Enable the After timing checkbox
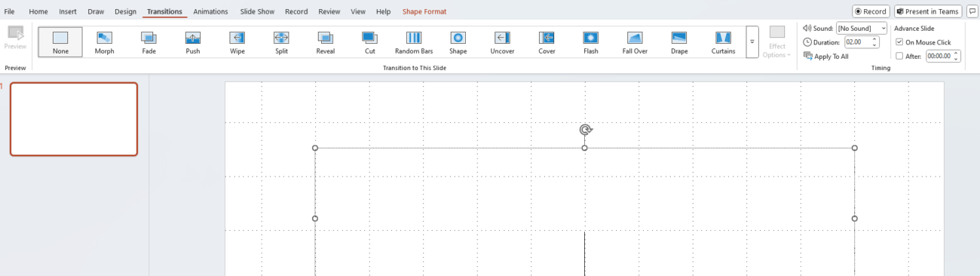 899,56
